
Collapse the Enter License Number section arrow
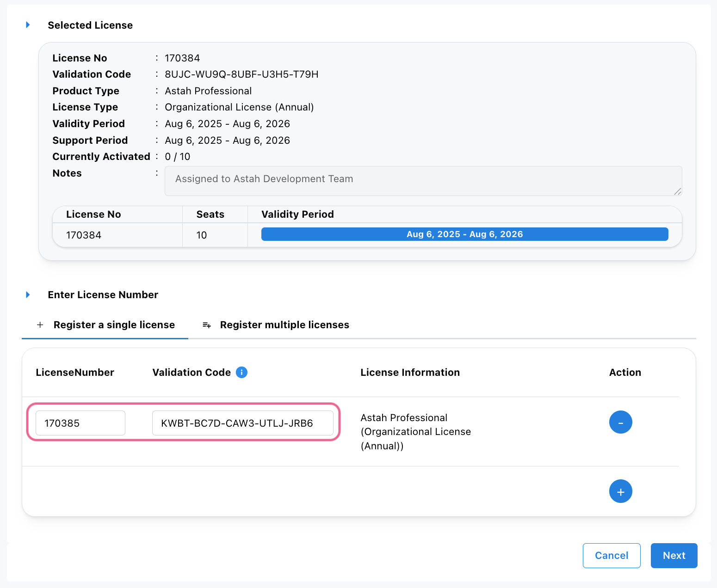[x=28, y=295]
